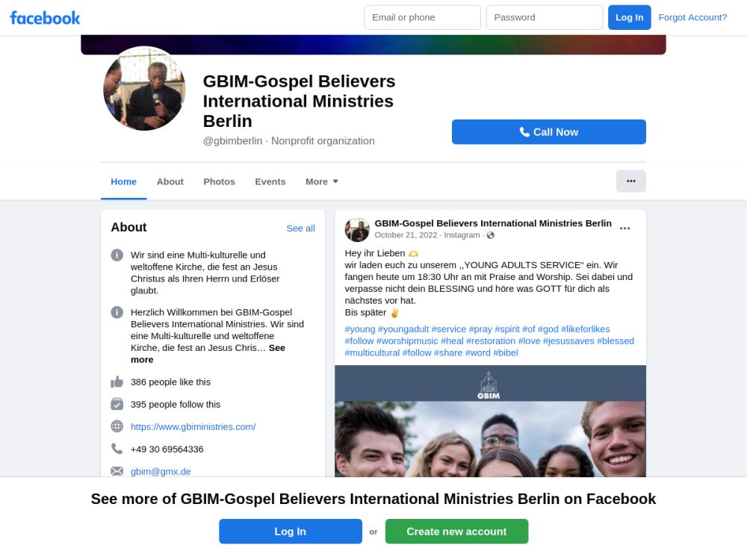
Task: Expand the More tab dropdown
Action: pyautogui.click(x=322, y=181)
